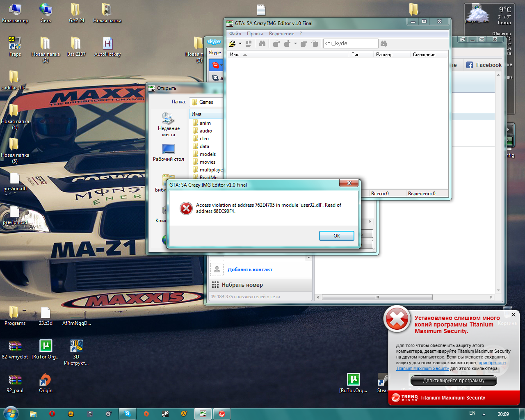Select the previon.dff file on desktop

15,182
